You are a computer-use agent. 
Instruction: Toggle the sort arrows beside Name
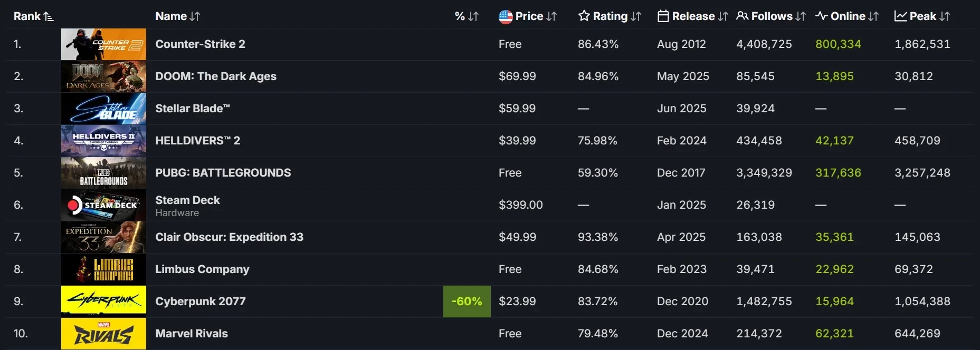[x=195, y=17]
